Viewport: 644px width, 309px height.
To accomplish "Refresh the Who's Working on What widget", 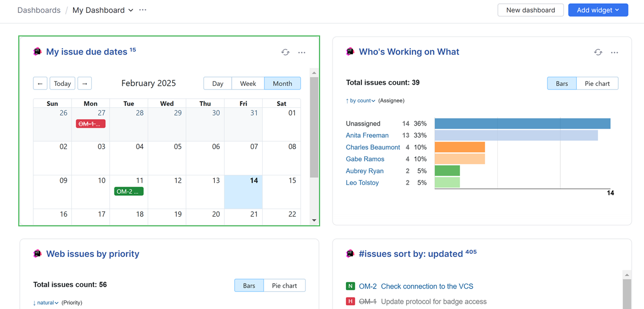I will [598, 52].
